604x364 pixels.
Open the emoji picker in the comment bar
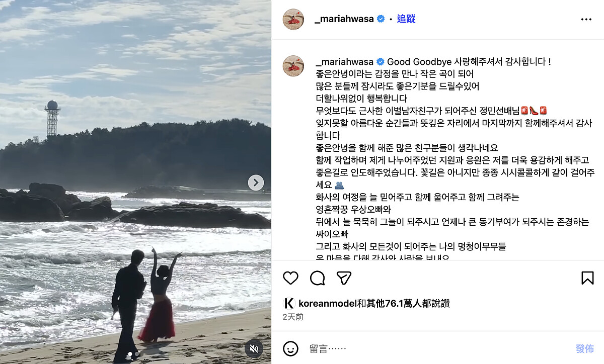pyautogui.click(x=290, y=348)
